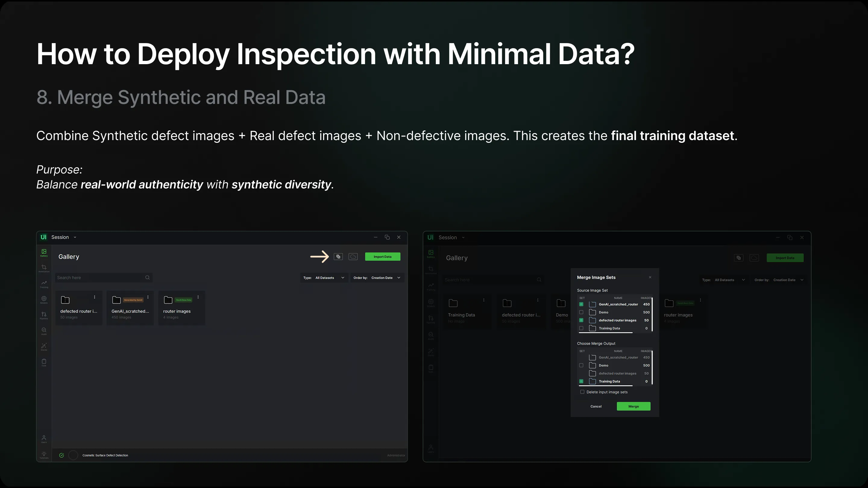
Task: Click the green UI logo in left window title bar
Action: tap(43, 237)
